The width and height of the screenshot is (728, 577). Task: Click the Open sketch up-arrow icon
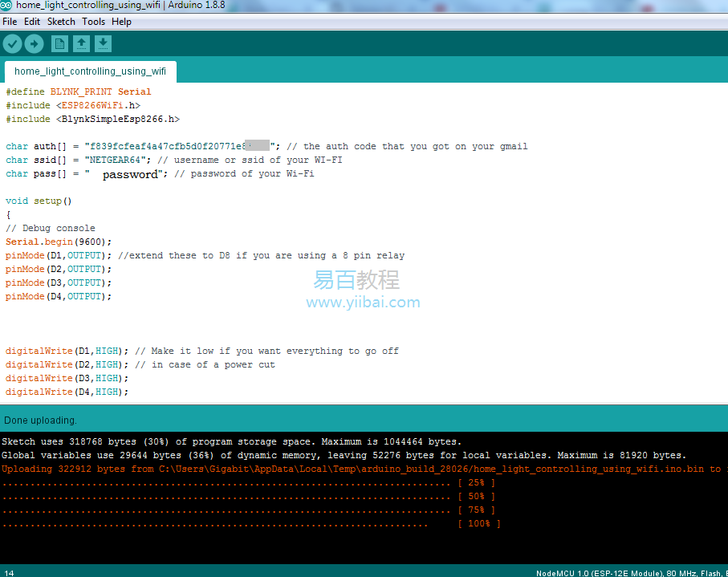81,44
